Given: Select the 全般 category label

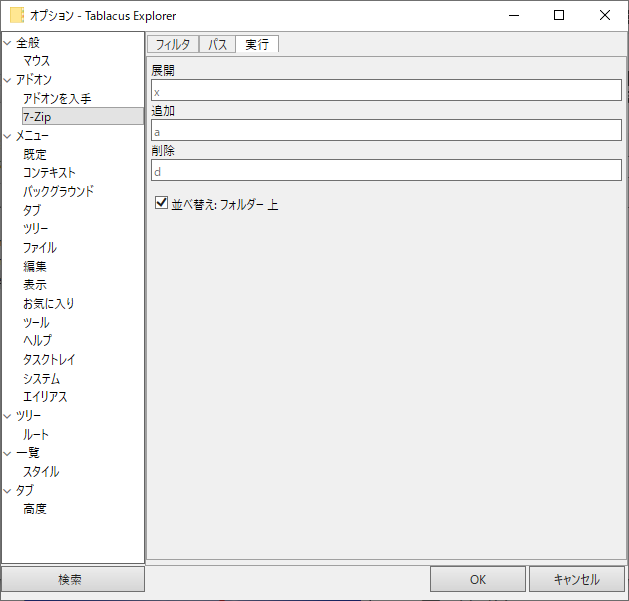Looking at the screenshot, I should pos(28,43).
